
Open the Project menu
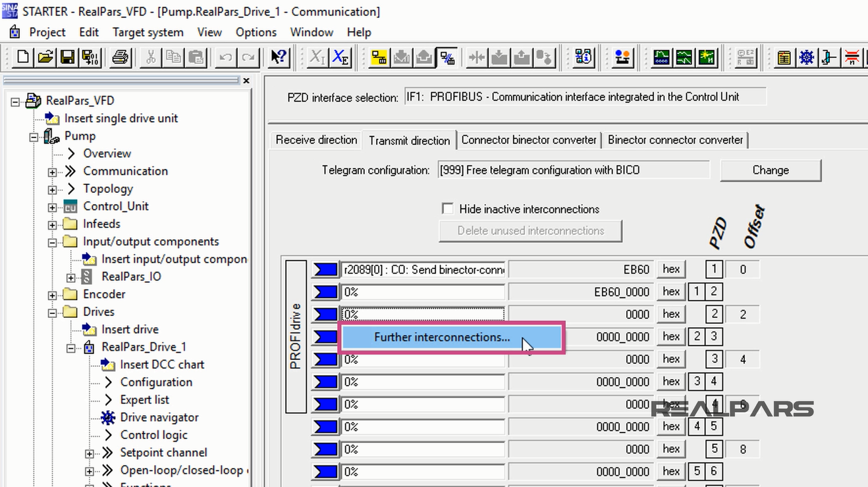(47, 32)
